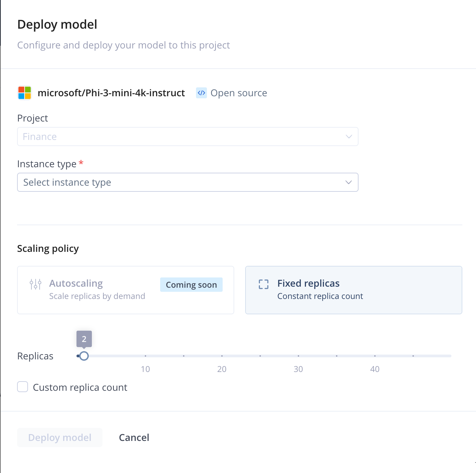Select the Autoscaling scaling policy card
Viewport: 476px width, 473px height.
pyautogui.click(x=125, y=290)
